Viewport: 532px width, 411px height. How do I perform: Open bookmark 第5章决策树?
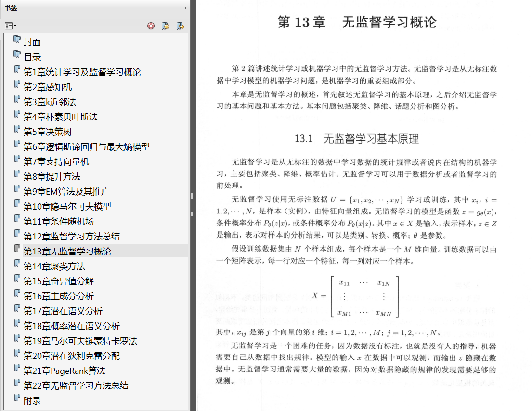coord(48,132)
